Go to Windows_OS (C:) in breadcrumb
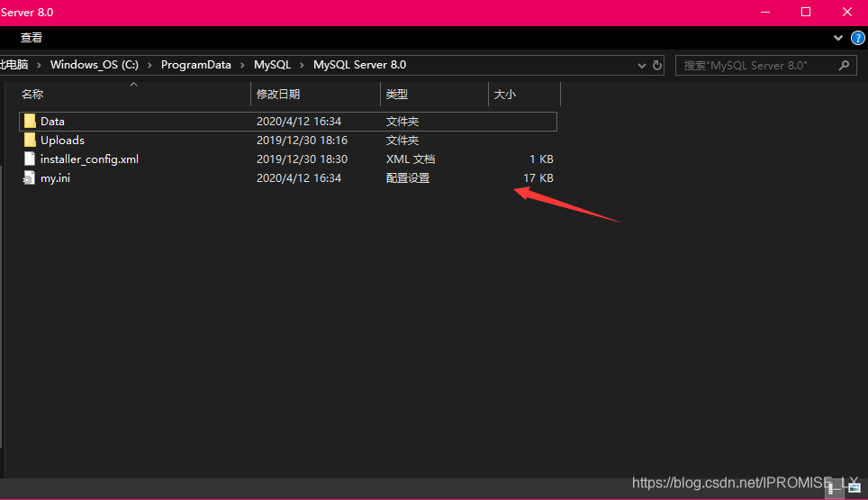868x500 pixels. click(95, 65)
